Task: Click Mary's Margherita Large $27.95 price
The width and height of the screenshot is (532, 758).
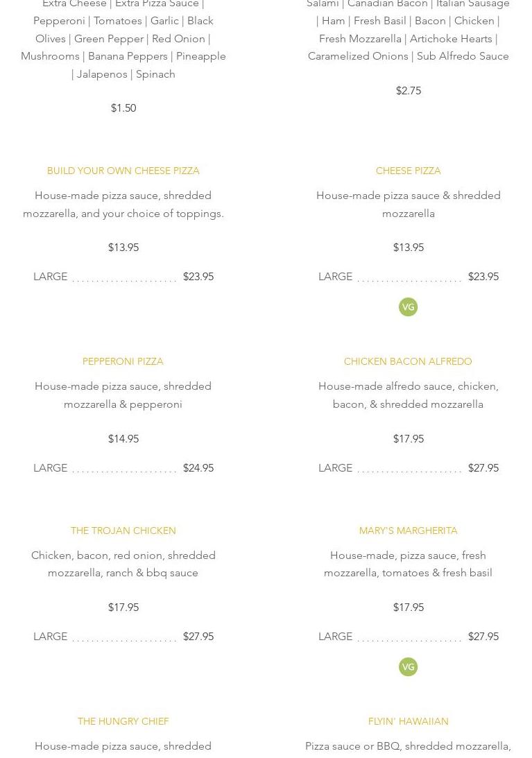Action: pos(483,637)
